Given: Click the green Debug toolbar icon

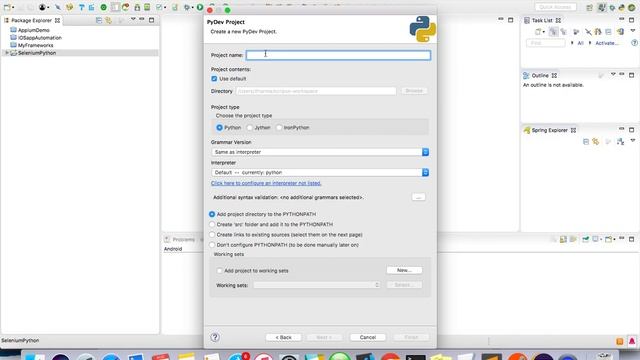Looking at the screenshot, I should (x=104, y=7).
